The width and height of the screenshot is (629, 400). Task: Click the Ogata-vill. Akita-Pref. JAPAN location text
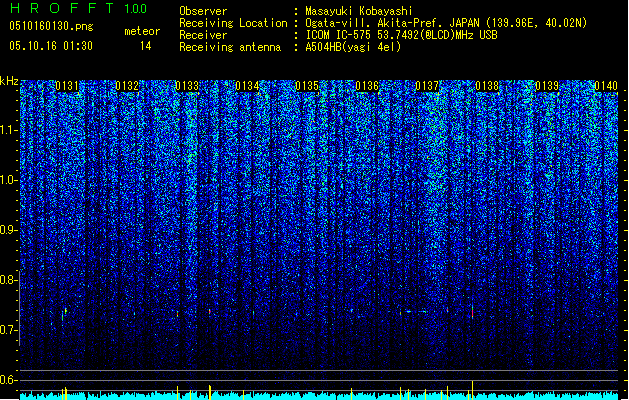tap(446, 23)
